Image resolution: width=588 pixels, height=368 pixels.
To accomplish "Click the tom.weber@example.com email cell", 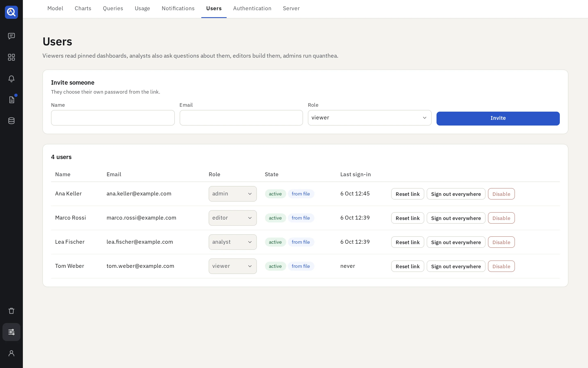I will tap(140, 266).
